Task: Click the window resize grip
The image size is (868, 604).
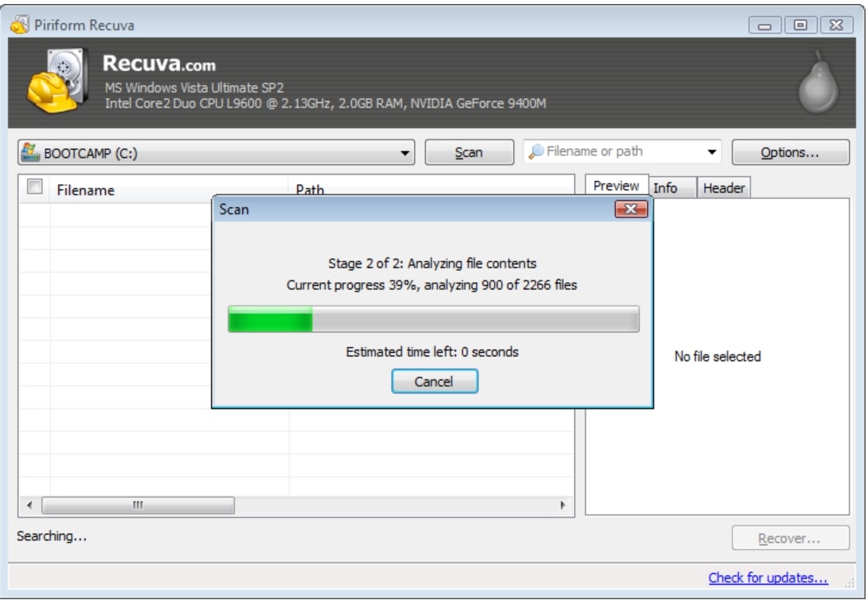Action: 849,582
